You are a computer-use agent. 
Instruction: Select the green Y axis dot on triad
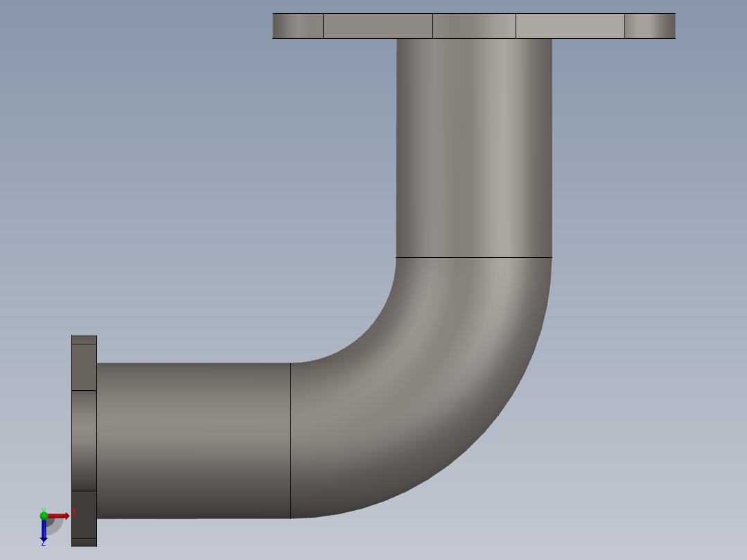44,516
